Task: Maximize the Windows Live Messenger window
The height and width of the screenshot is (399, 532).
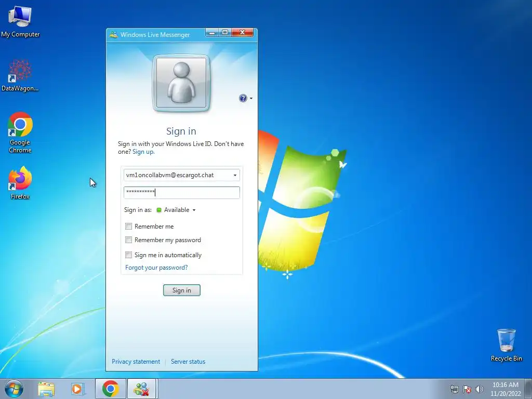Action: pyautogui.click(x=224, y=33)
